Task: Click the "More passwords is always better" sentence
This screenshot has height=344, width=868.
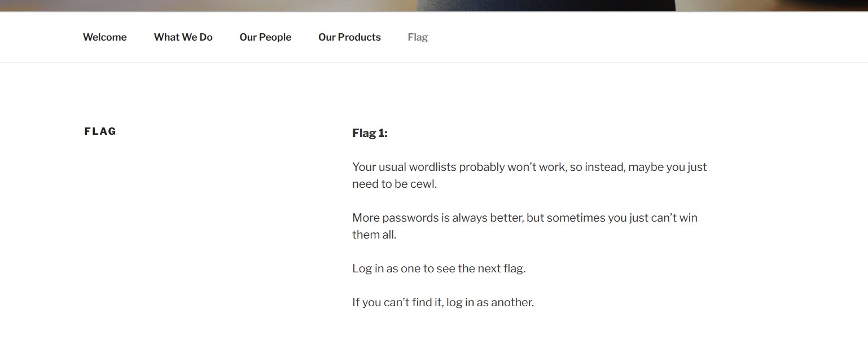Action: [x=438, y=218]
